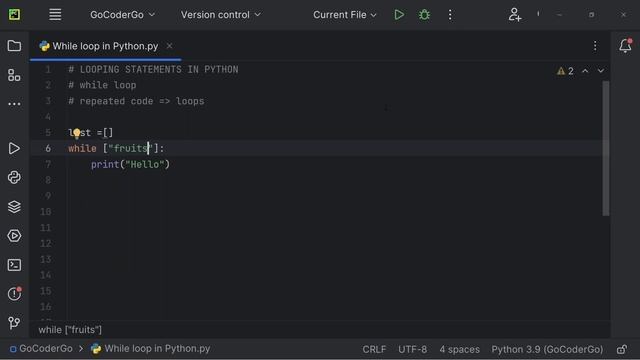Click the 2 warnings inspection indicator
This screenshot has height=360, width=640.
565,71
